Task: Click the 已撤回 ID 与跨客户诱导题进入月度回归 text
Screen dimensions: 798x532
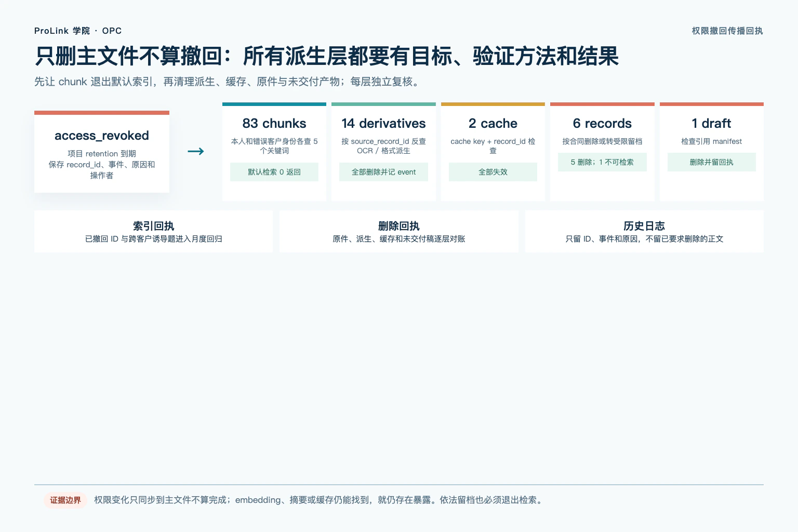Action: tap(154, 239)
